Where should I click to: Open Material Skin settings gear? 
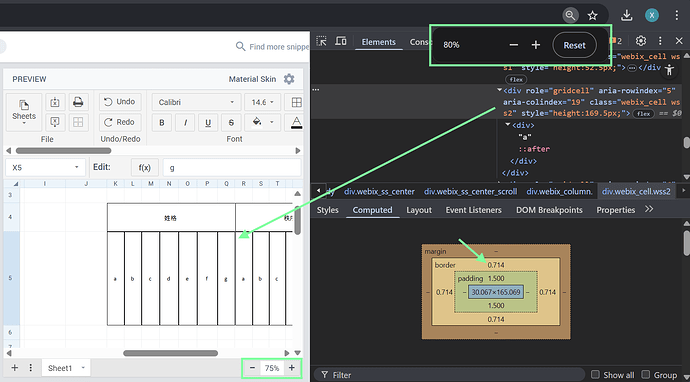(x=289, y=79)
